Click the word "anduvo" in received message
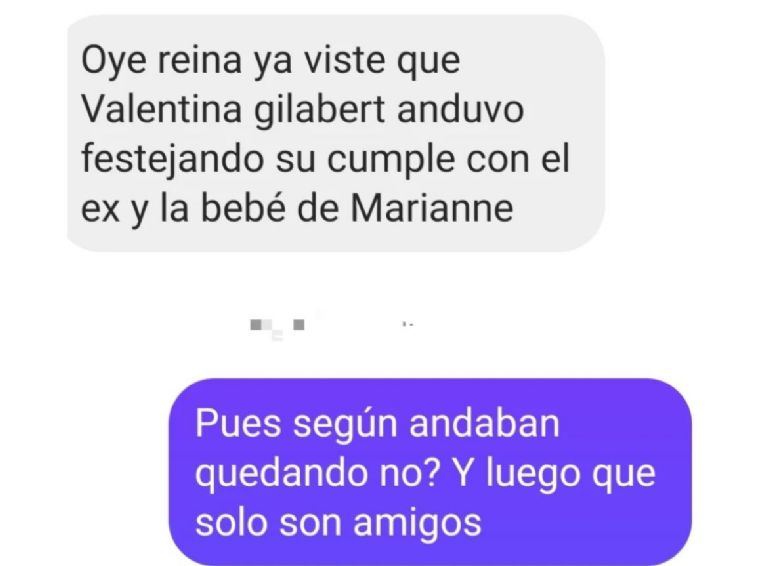The height and width of the screenshot is (566, 768). click(460, 110)
